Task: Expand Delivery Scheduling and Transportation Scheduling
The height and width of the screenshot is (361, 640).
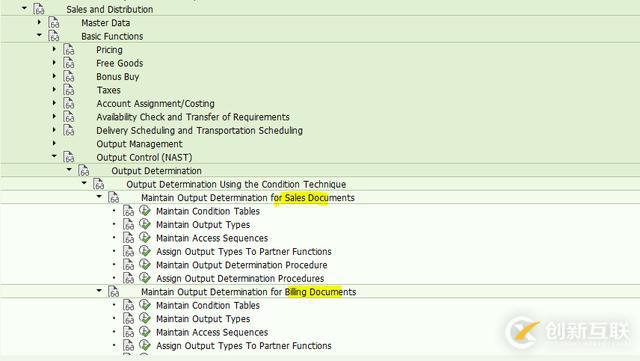Action: click(x=54, y=129)
